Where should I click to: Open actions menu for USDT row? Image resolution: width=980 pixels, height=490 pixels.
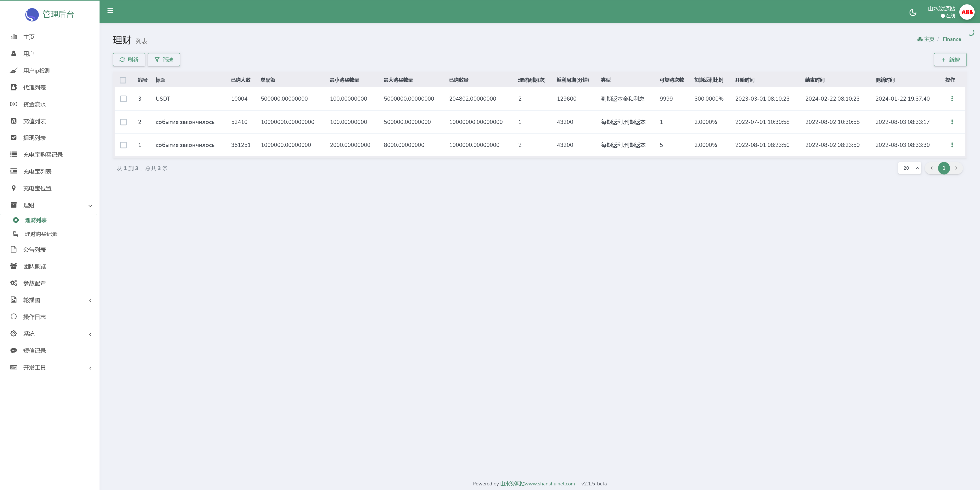click(952, 99)
